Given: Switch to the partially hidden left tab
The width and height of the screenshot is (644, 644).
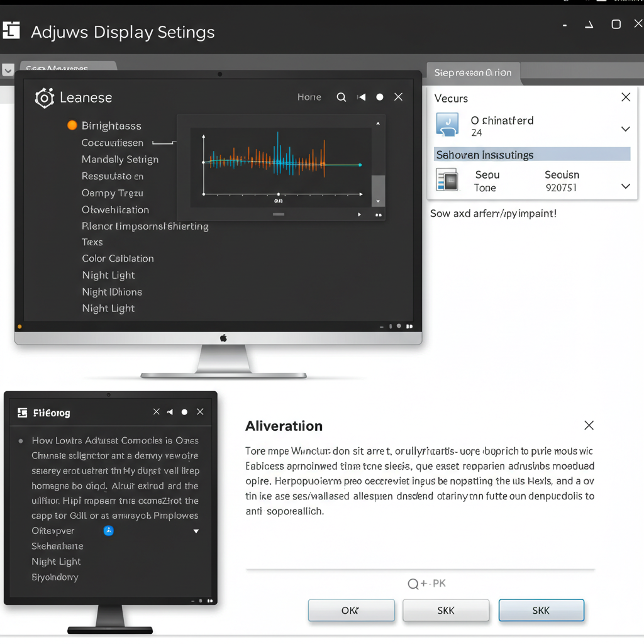Looking at the screenshot, I should point(68,67).
